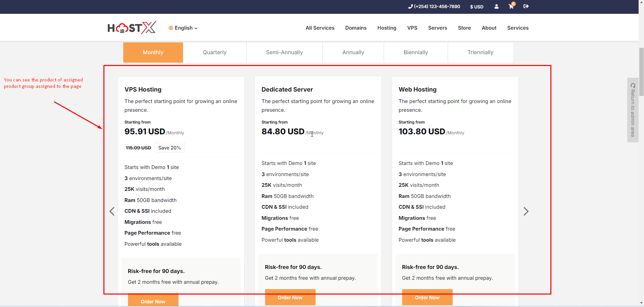This screenshot has width=644, height=307.
Task: Click the phone number in the top bar
Action: 434,6
